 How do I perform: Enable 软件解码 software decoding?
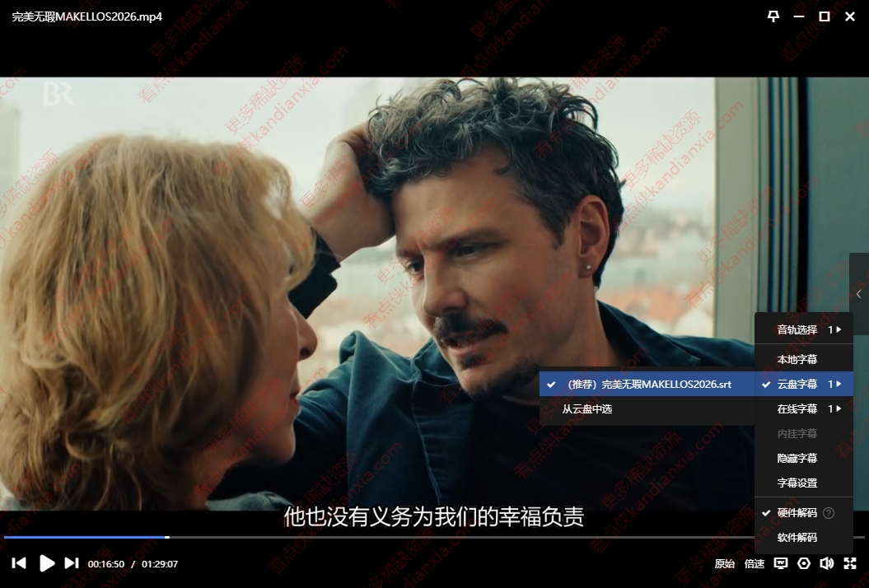click(x=794, y=538)
